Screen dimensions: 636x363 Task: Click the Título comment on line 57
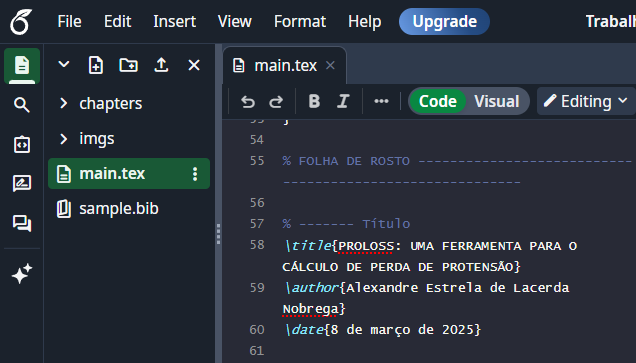pos(346,223)
